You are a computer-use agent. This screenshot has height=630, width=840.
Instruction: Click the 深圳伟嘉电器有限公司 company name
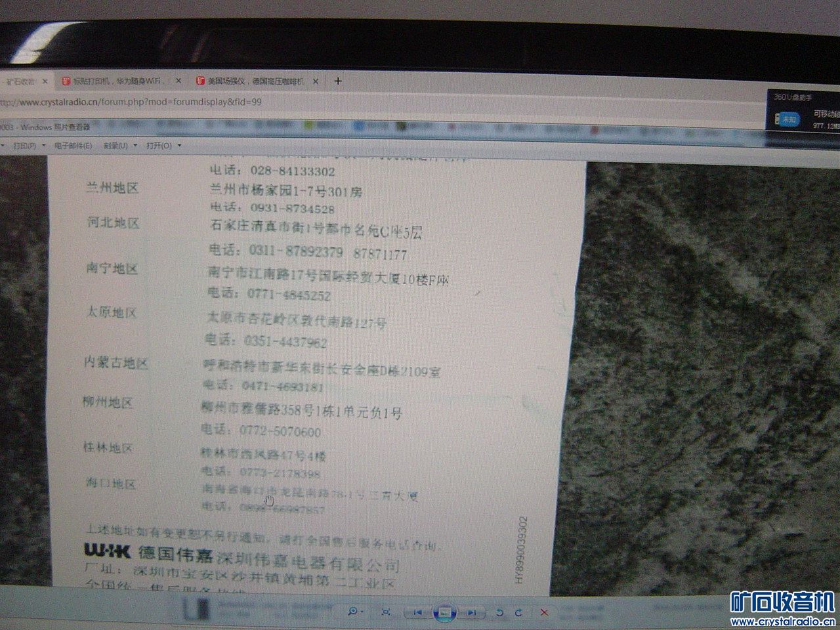[308, 562]
